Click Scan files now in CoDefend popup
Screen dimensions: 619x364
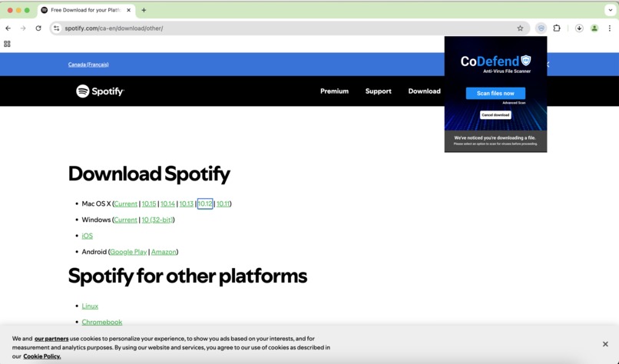(x=495, y=93)
